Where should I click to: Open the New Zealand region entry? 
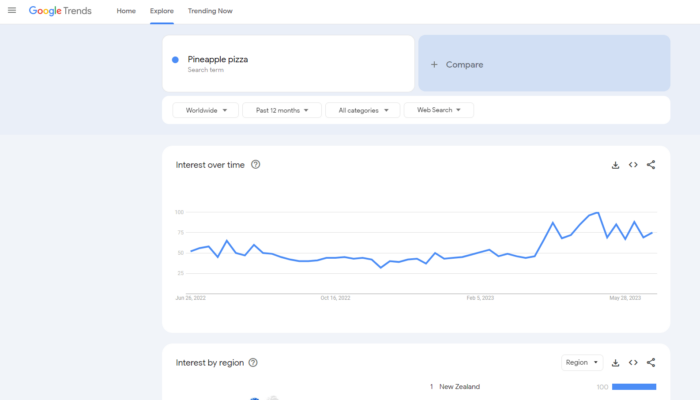tap(459, 387)
